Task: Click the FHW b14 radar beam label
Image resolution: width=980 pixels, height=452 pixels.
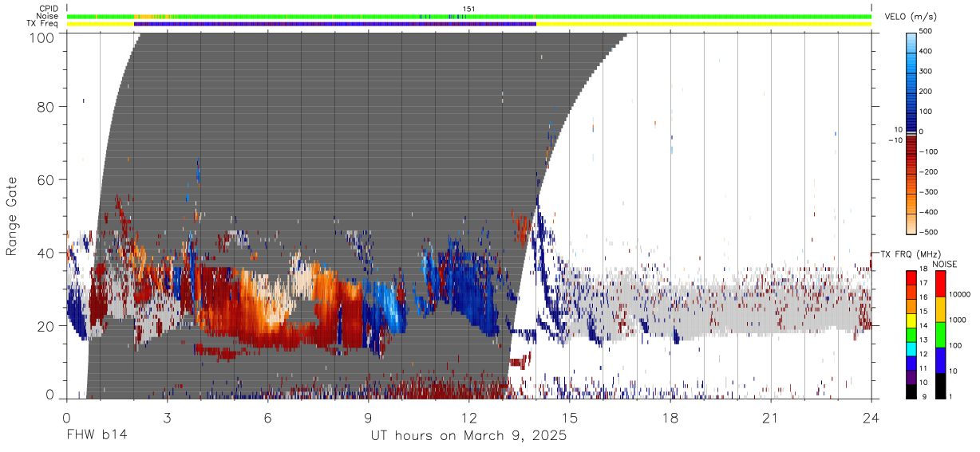Action: pos(97,436)
